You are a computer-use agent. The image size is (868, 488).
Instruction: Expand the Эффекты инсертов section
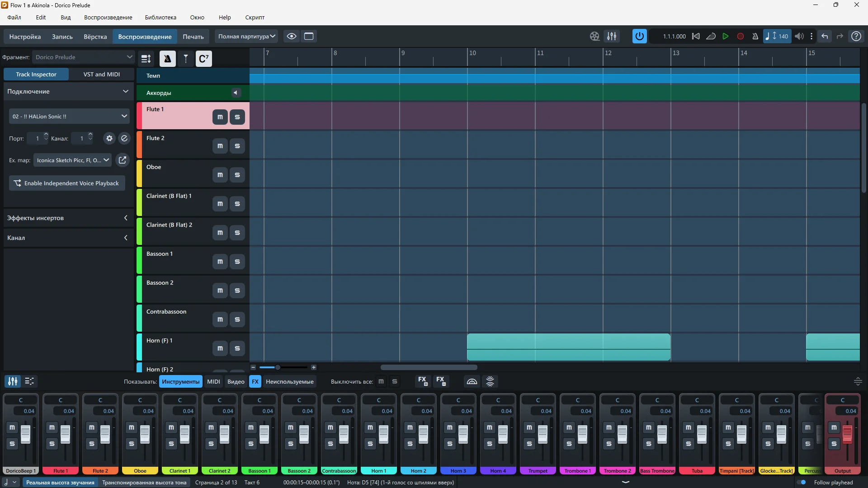(68, 218)
